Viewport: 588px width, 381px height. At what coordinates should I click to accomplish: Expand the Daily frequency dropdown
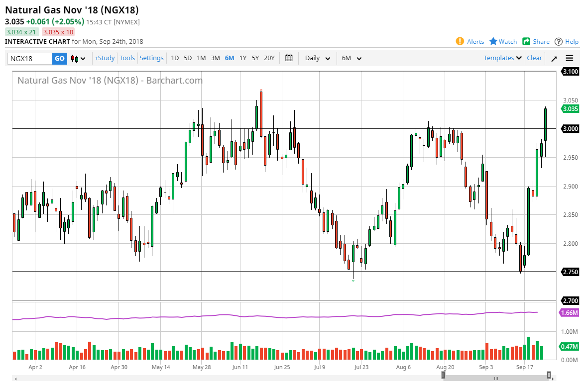pos(318,58)
